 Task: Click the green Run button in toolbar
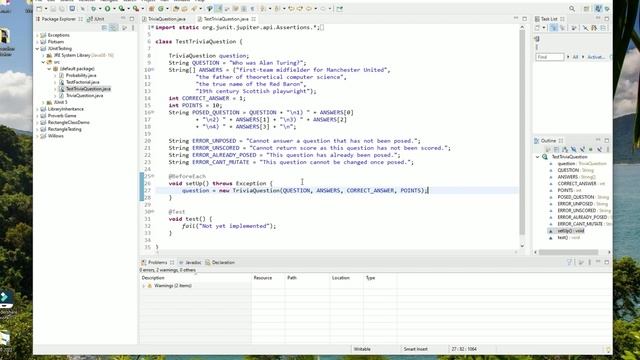click(108, 8)
